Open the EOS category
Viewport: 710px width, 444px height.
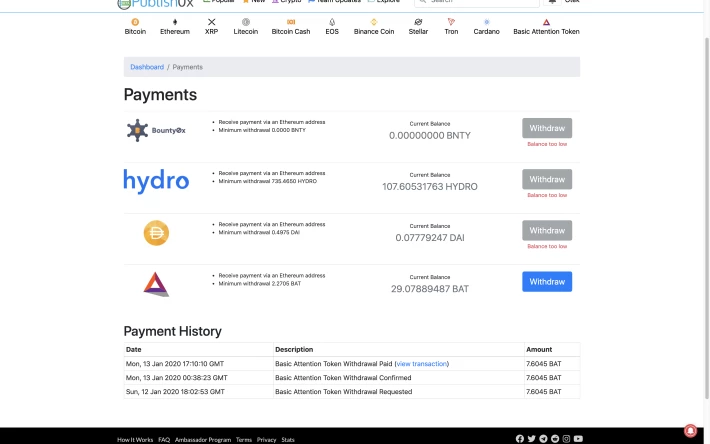click(x=332, y=27)
